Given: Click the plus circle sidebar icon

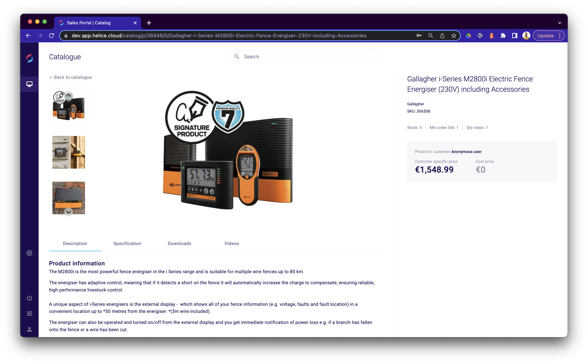Looking at the screenshot, I should tap(29, 253).
